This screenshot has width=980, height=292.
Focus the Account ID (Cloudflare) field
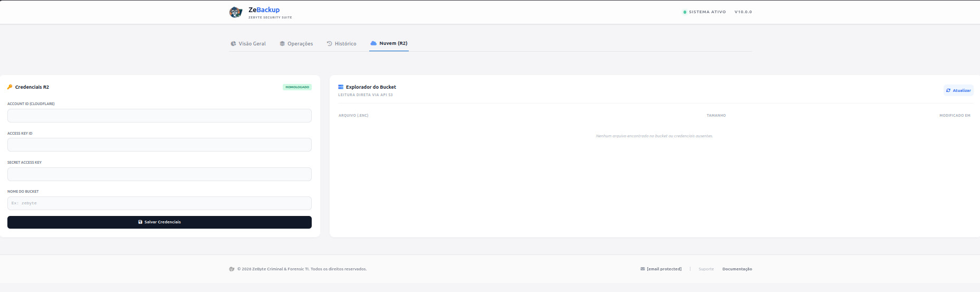tap(159, 116)
